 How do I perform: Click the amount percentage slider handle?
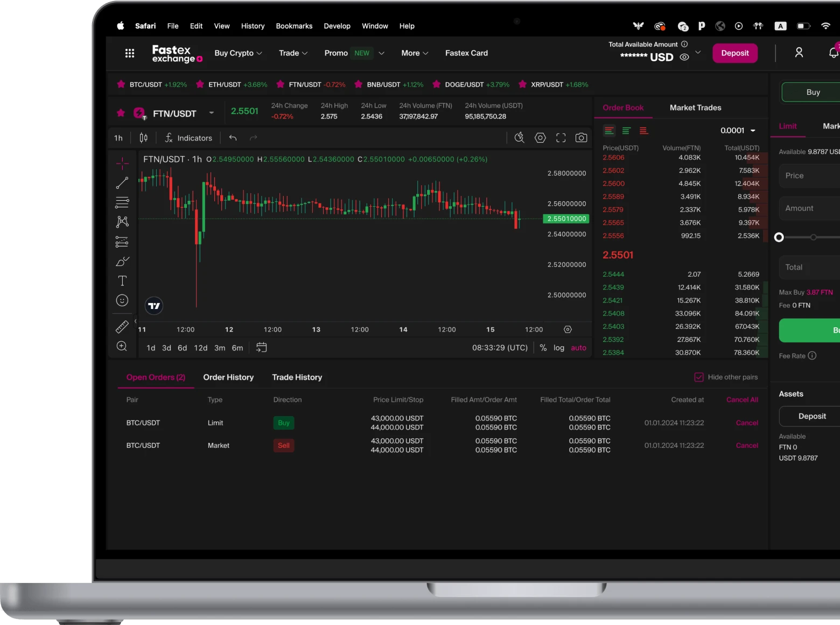pyautogui.click(x=779, y=237)
